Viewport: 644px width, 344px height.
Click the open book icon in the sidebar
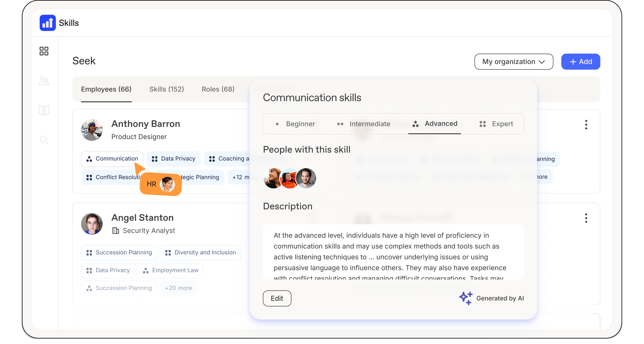(44, 110)
